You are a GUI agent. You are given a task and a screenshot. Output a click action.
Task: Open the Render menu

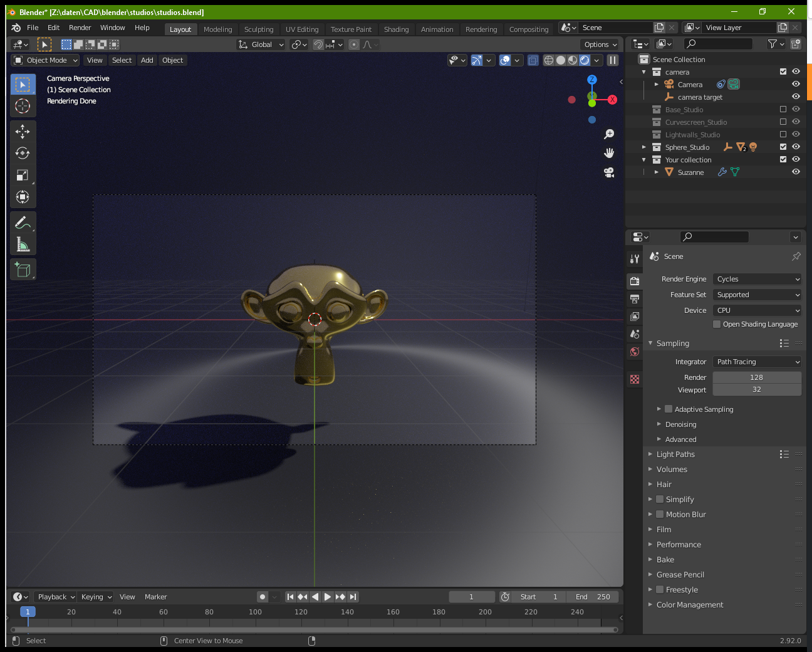pyautogui.click(x=80, y=28)
